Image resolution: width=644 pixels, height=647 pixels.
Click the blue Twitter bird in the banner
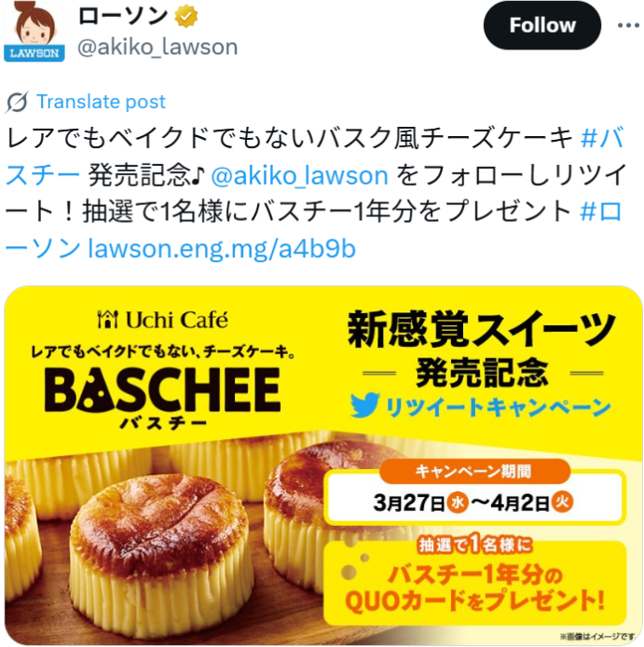364,405
